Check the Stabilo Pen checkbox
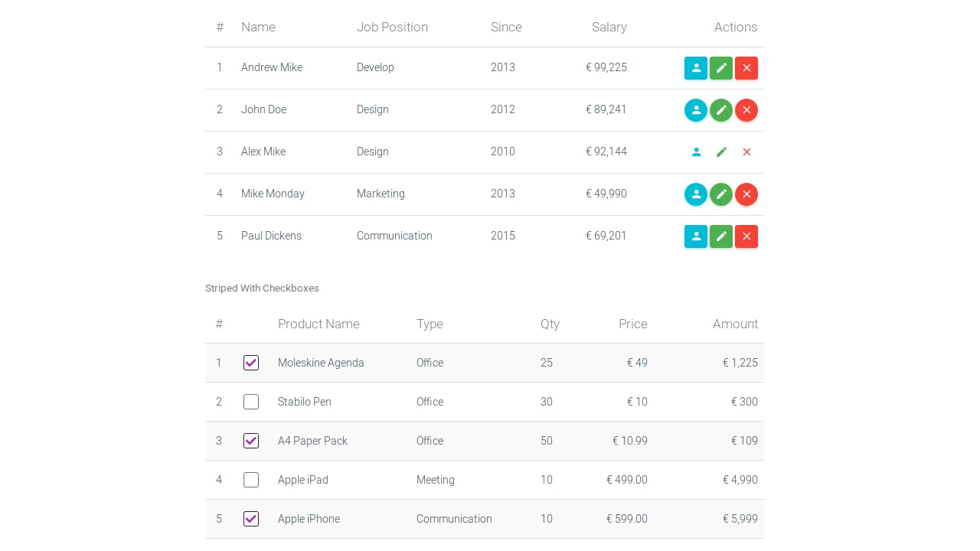980x551 pixels. click(x=251, y=402)
